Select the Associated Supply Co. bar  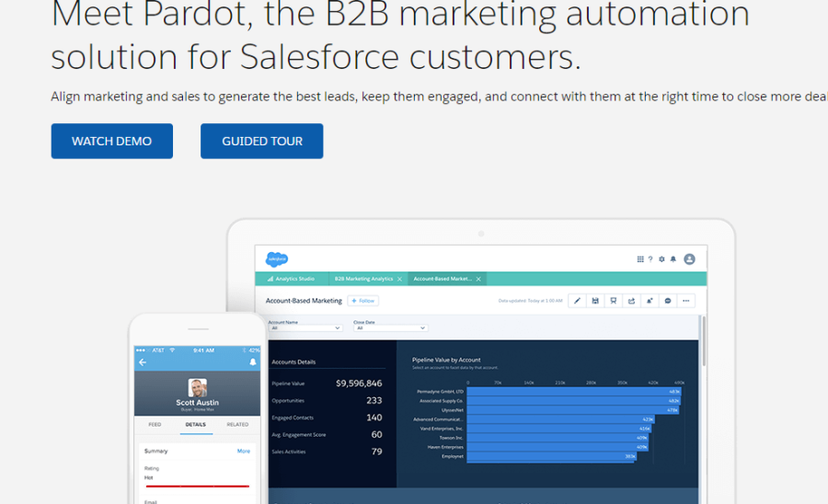[x=573, y=401]
